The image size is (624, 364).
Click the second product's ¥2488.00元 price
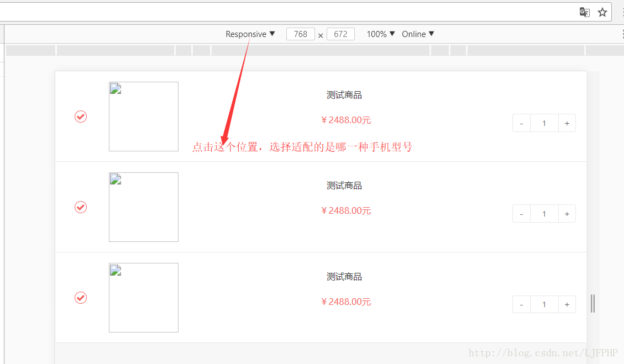[346, 211]
